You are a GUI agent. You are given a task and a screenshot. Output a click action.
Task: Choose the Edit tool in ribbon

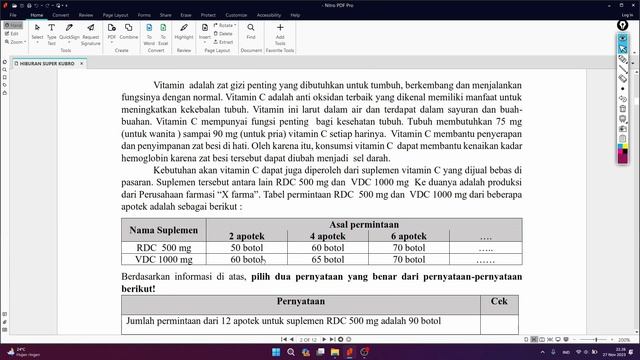[x=12, y=33]
